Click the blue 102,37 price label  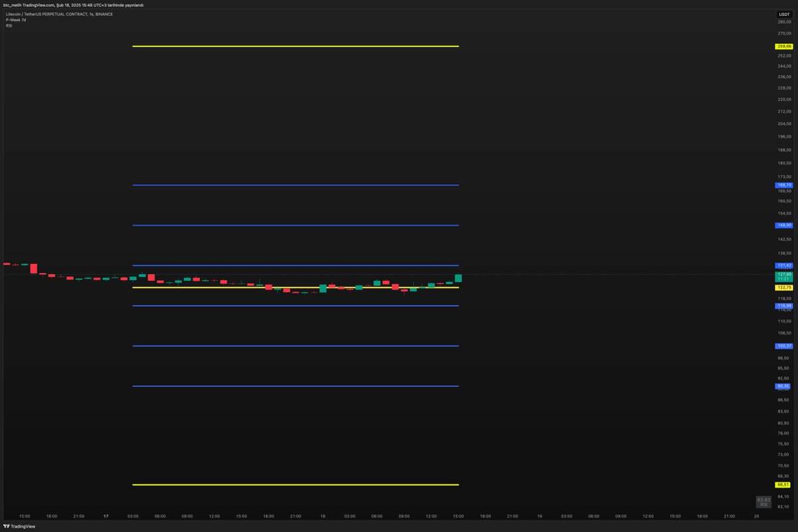[x=783, y=345]
